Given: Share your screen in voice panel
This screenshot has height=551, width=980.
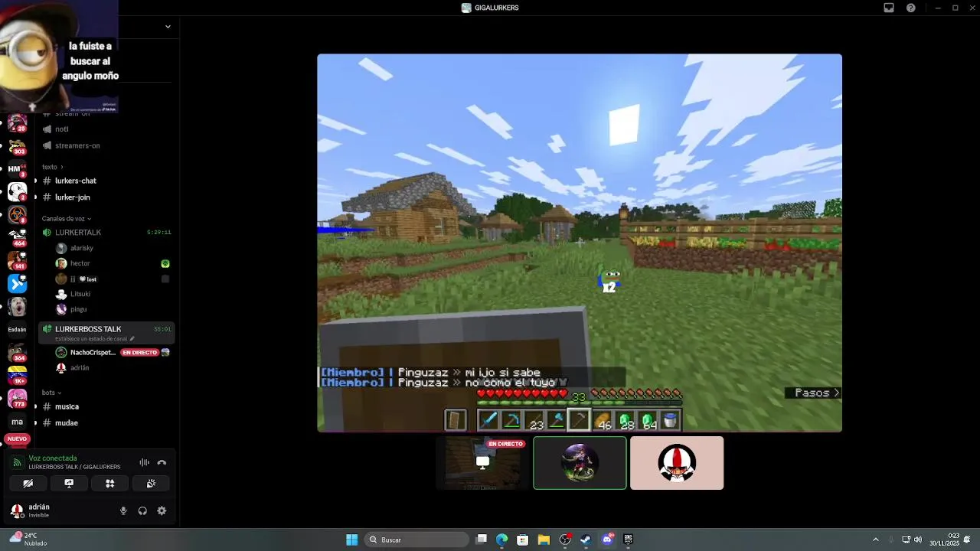Looking at the screenshot, I should tap(69, 483).
